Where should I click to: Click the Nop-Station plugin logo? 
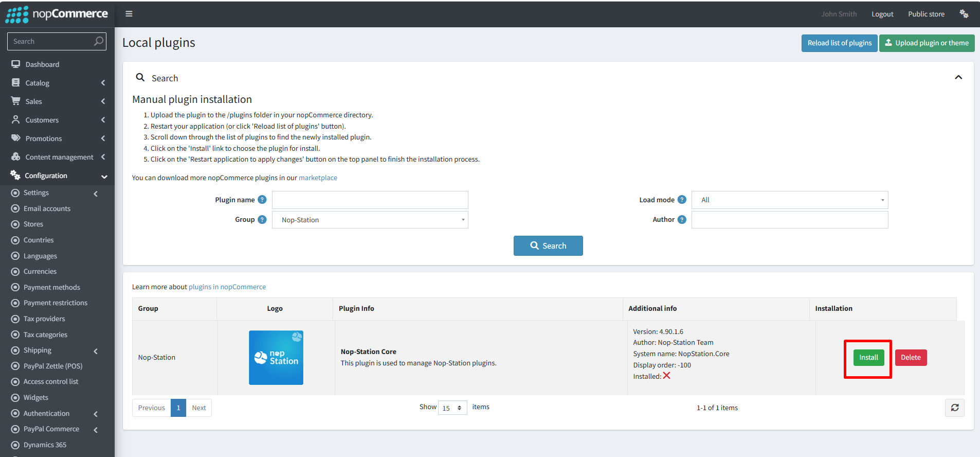click(276, 358)
